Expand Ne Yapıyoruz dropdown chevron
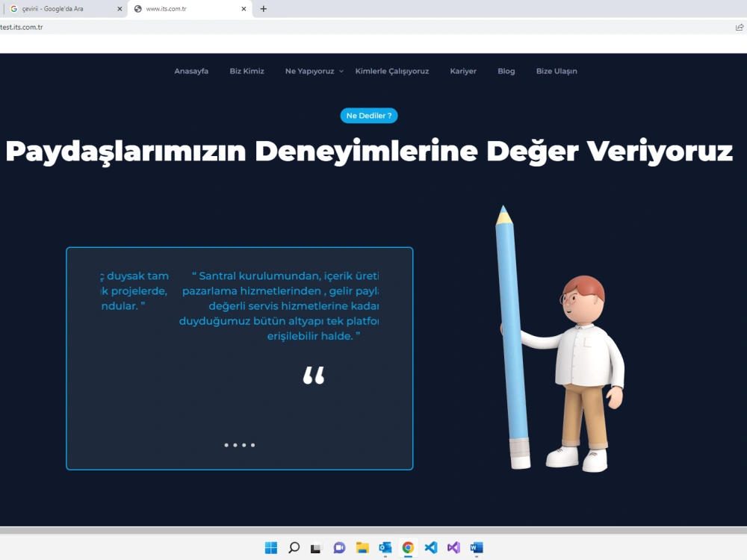747x560 pixels. point(341,72)
